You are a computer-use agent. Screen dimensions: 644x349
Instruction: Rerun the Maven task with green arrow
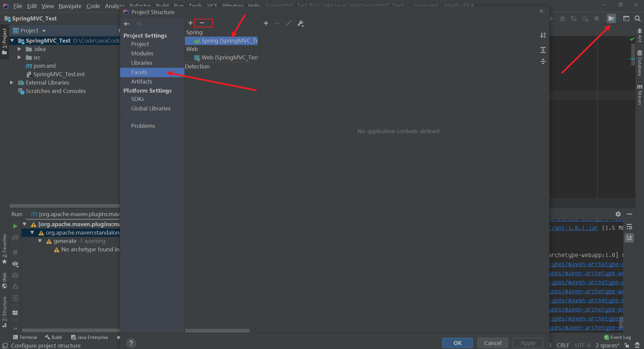pyautogui.click(x=15, y=226)
